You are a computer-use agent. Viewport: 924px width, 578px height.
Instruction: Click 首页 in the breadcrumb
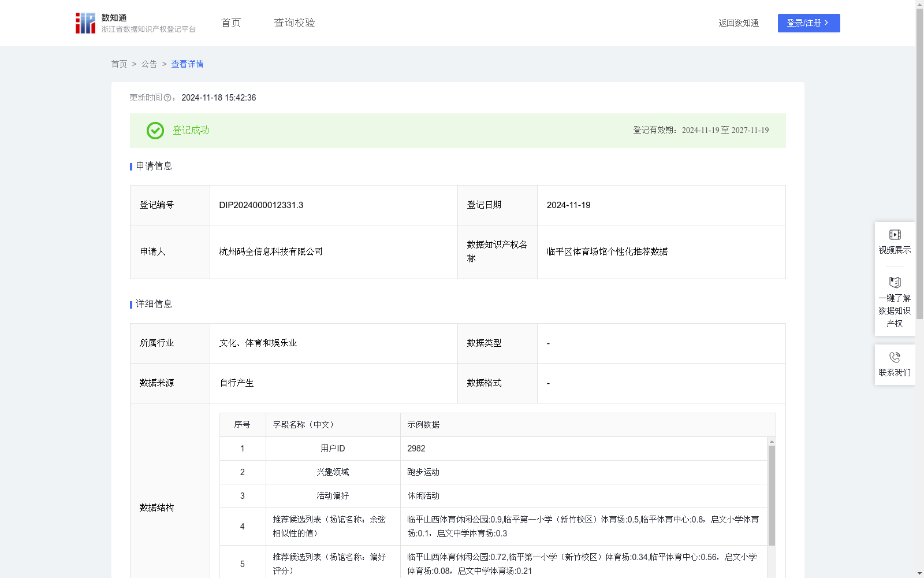119,64
